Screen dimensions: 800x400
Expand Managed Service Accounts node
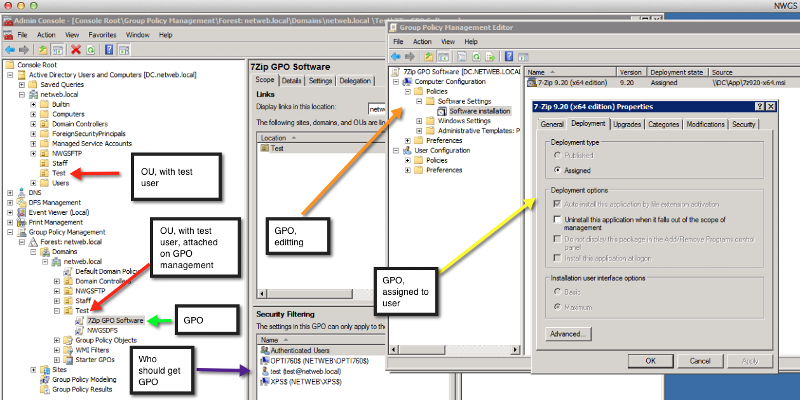[33, 143]
